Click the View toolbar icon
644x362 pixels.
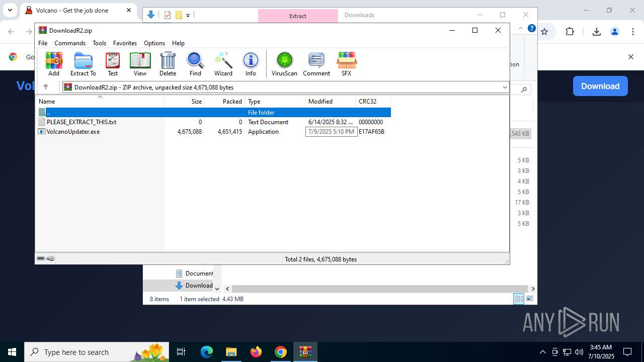pyautogui.click(x=140, y=64)
